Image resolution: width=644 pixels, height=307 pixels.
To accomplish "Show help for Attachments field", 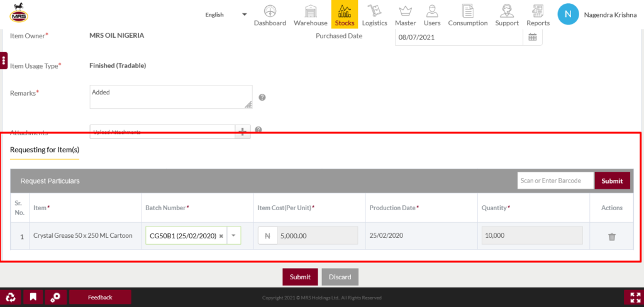I will pyautogui.click(x=258, y=130).
